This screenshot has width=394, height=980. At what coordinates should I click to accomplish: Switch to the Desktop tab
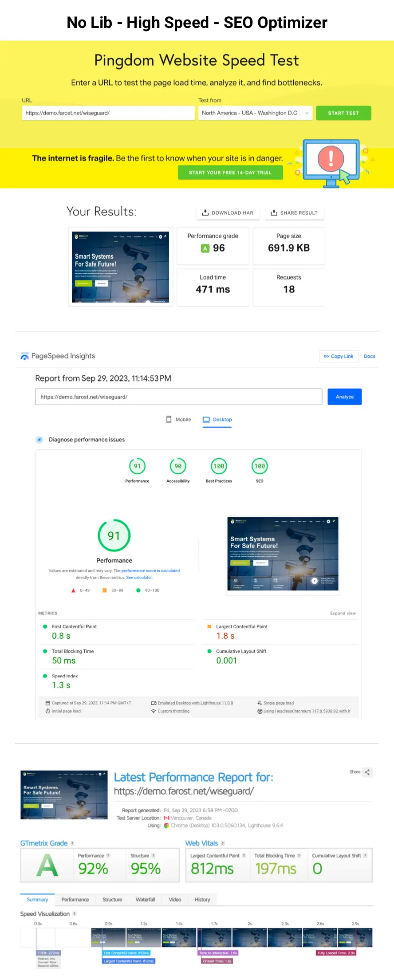(217, 420)
